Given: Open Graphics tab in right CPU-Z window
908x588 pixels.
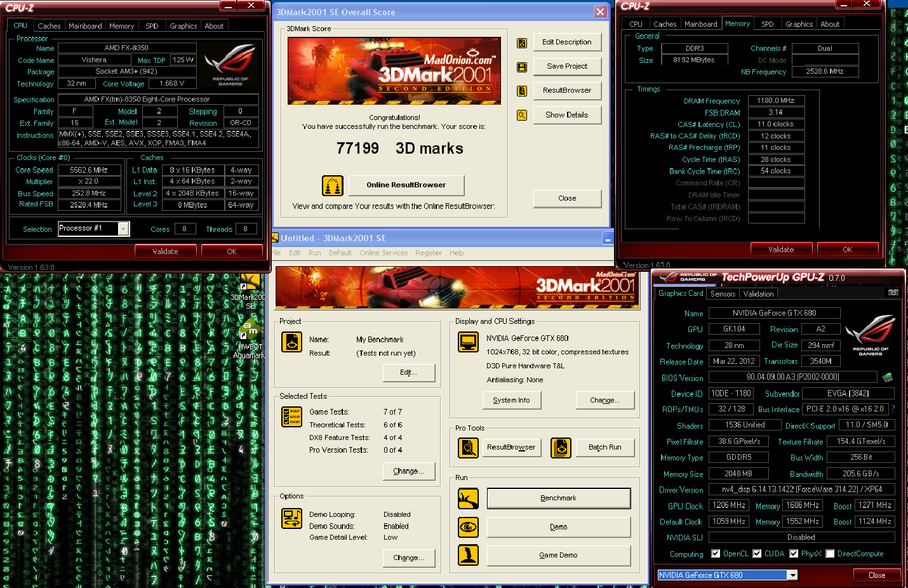Looking at the screenshot, I should click(x=799, y=24).
